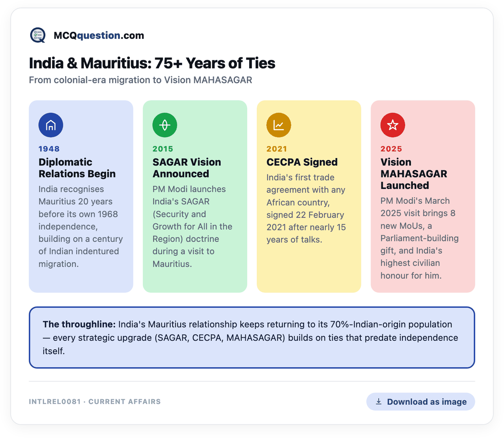Click the subtitle about Vision MAHASAGAR
Image resolution: width=504 pixels, height=438 pixels.
pyautogui.click(x=140, y=80)
